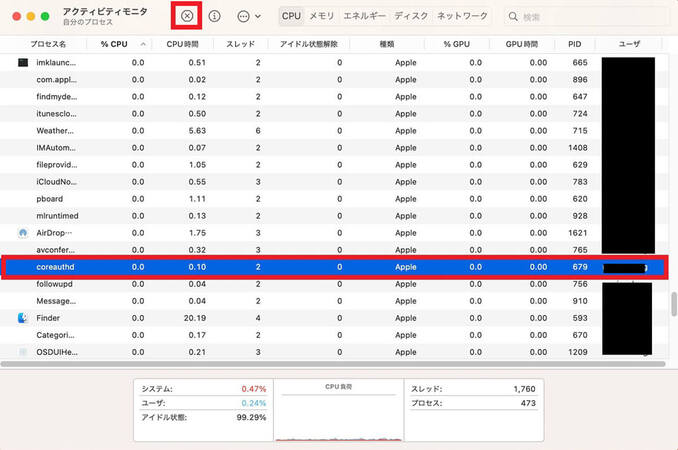The height and width of the screenshot is (450, 678).
Task: Select the Weather... process row
Action: pos(332,131)
